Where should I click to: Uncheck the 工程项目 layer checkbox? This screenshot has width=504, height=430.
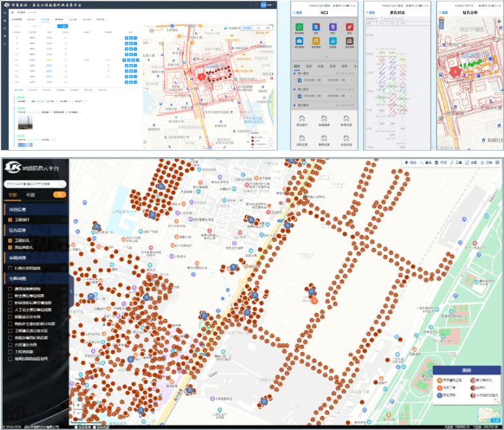(x=9, y=220)
